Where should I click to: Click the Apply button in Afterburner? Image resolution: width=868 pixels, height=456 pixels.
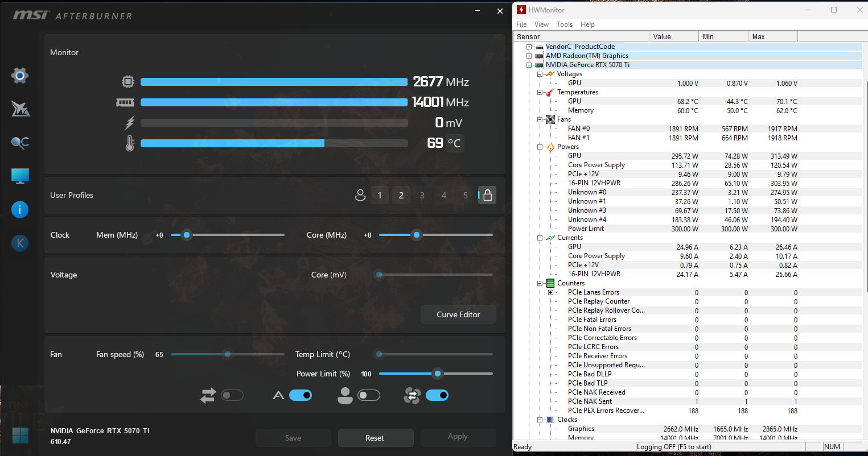[458, 437]
